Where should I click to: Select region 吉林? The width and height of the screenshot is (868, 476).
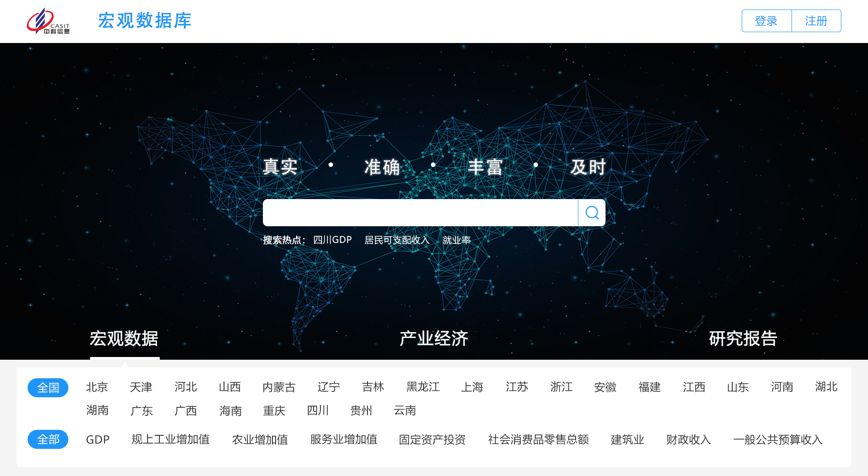[x=373, y=387]
